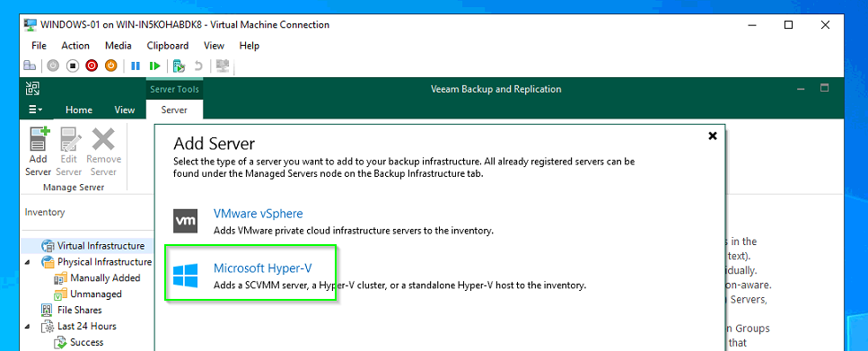Click the Remove Server ribbon button
The width and height of the screenshot is (868, 351).
103,152
